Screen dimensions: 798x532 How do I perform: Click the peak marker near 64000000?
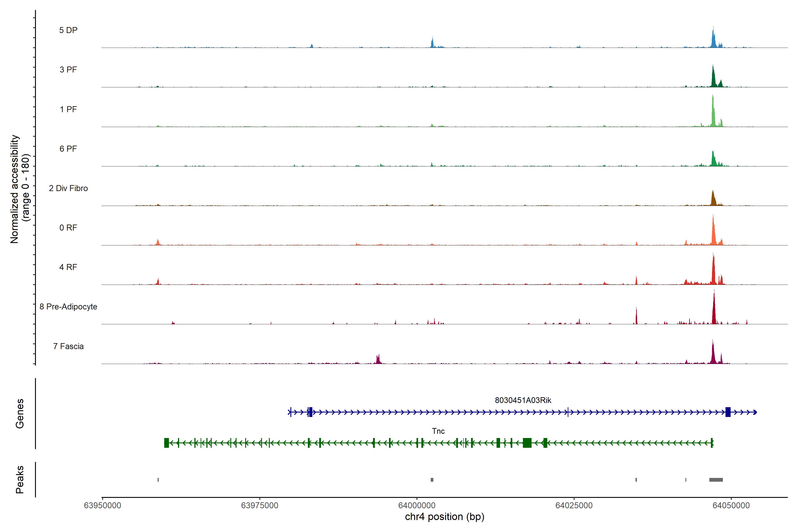(x=432, y=479)
